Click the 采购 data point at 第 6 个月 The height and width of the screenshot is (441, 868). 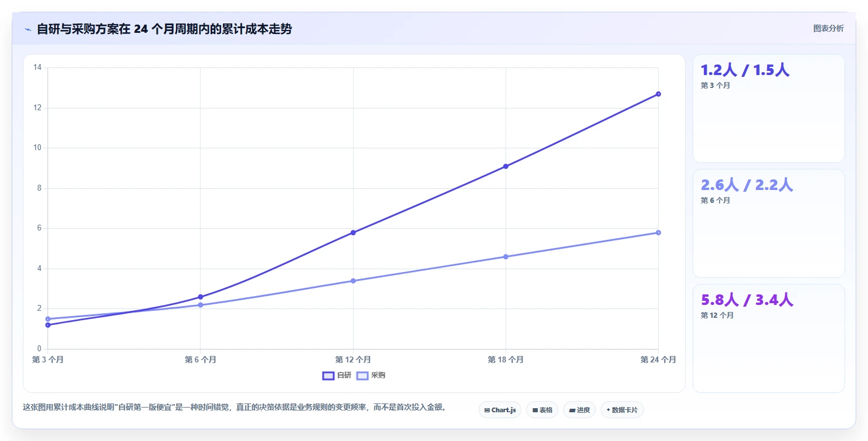coord(200,305)
